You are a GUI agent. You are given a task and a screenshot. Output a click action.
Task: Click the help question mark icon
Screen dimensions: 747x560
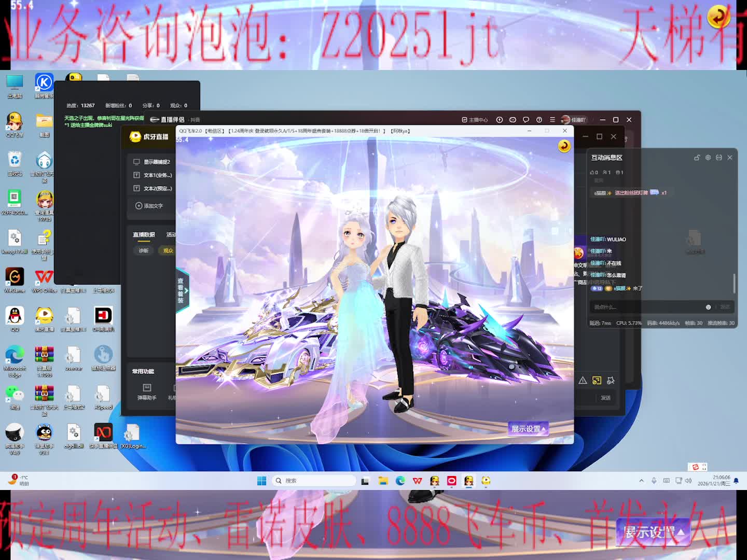coord(539,120)
